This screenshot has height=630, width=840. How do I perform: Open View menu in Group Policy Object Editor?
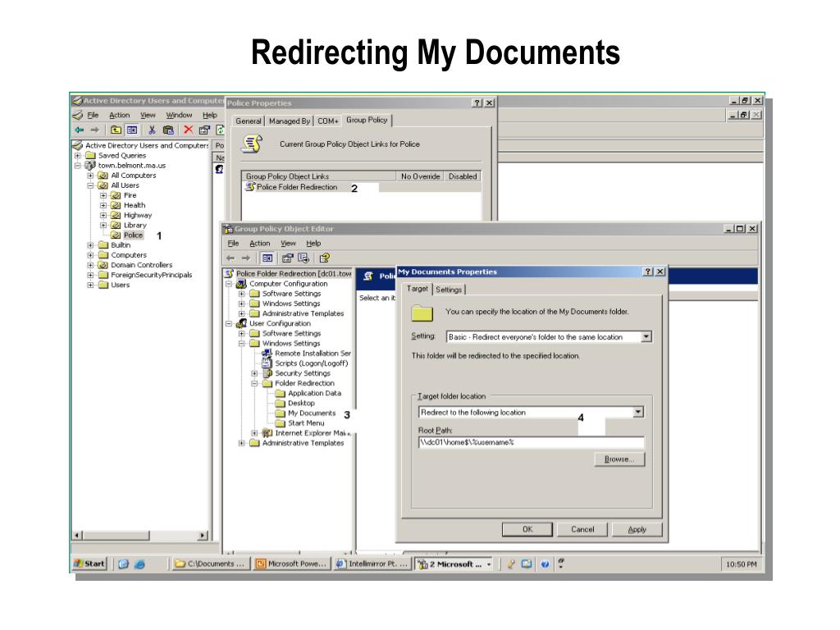tap(288, 243)
